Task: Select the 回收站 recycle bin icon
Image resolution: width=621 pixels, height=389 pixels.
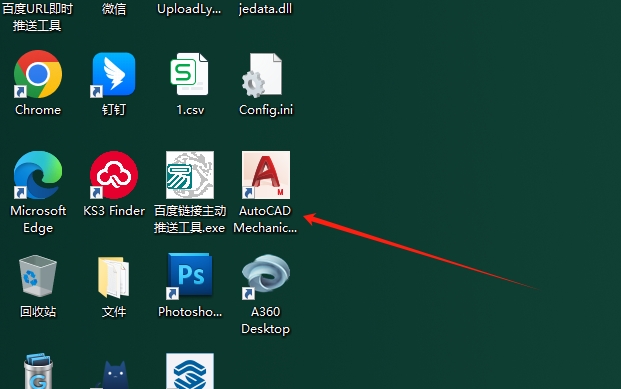Action: click(x=38, y=276)
